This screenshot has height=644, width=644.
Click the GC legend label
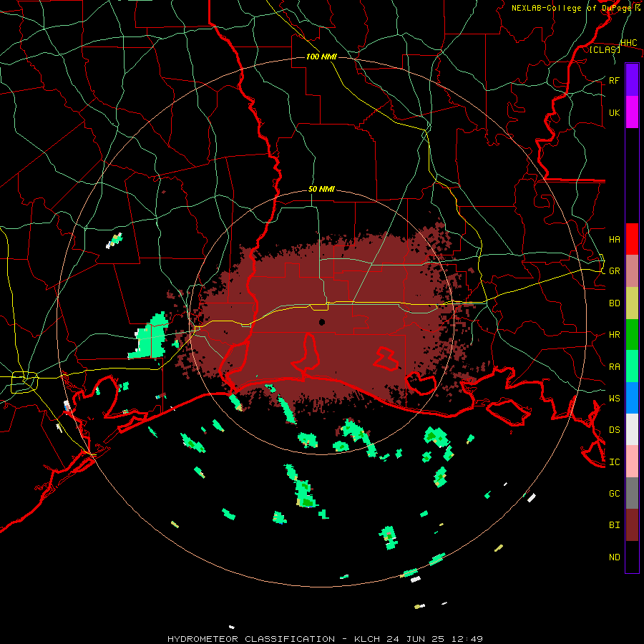pyautogui.click(x=614, y=494)
